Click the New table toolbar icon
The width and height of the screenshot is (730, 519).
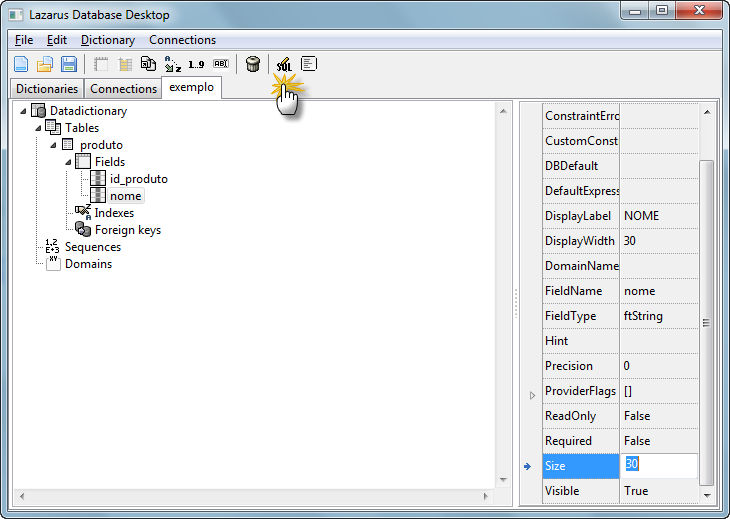pyautogui.click(x=101, y=64)
